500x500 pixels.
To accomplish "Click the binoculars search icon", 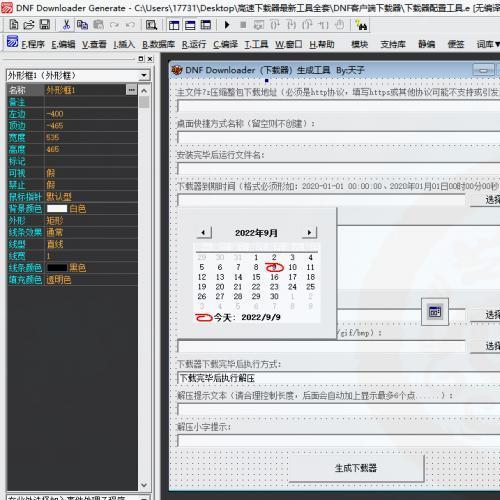I will [x=361, y=25].
